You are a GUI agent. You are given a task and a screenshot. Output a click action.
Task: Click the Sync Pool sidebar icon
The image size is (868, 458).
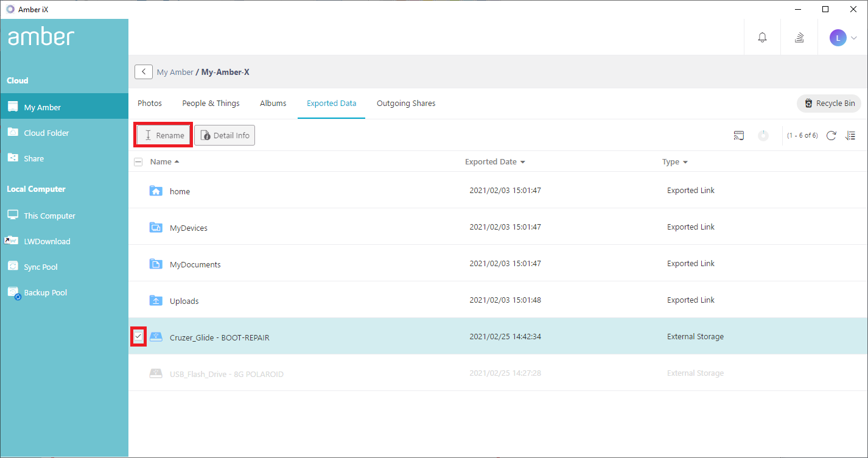13,266
